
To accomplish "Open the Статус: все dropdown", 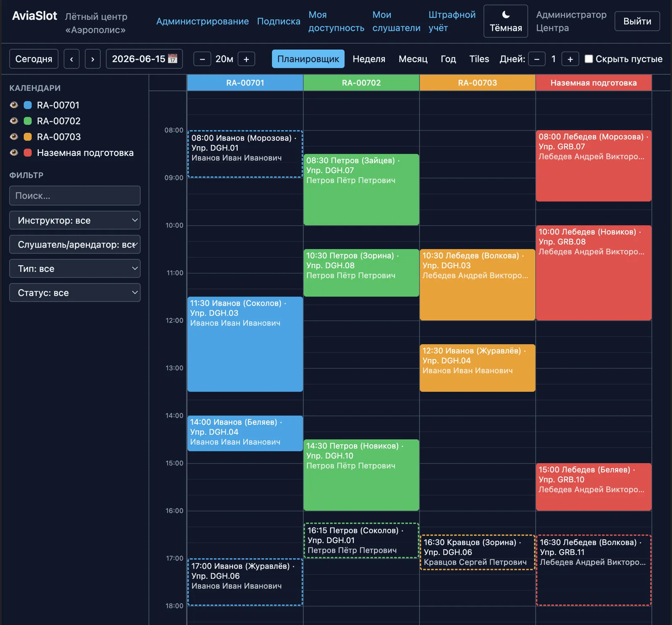I will 75,293.
